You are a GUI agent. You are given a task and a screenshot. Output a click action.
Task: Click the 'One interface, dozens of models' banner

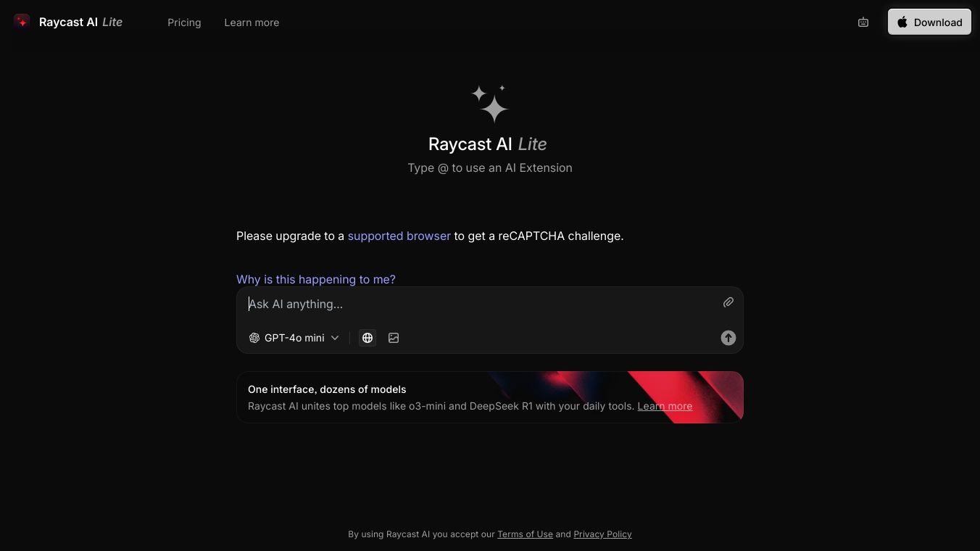(x=490, y=397)
